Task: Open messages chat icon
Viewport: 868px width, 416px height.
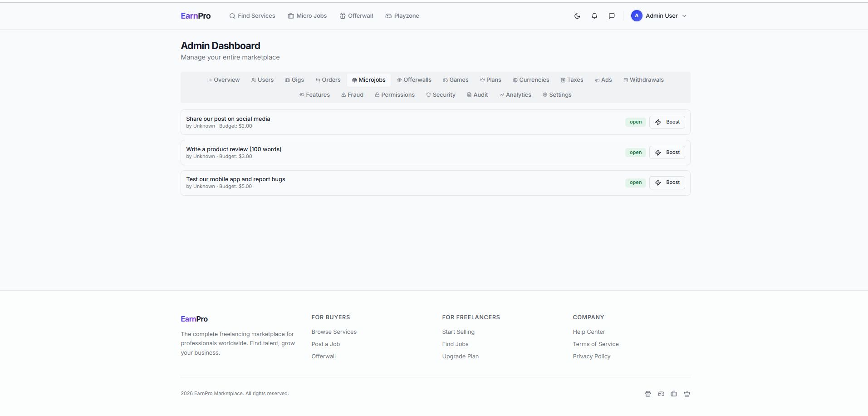Action: pos(612,16)
